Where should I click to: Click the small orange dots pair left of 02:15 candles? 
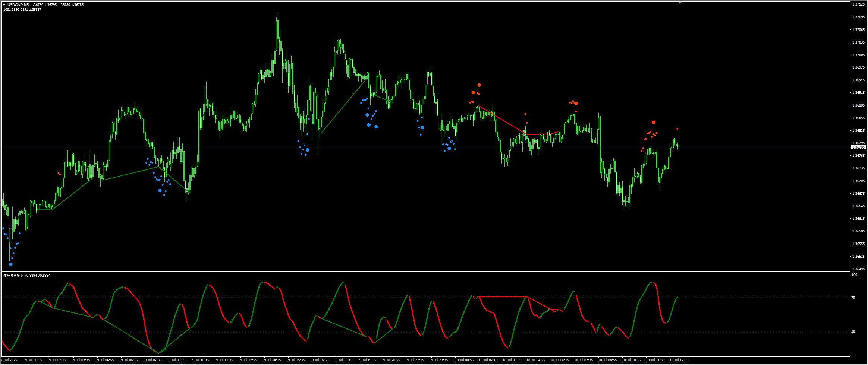click(59, 174)
